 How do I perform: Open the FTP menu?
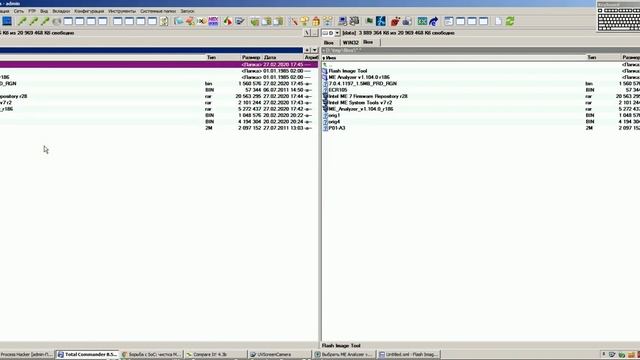point(32,11)
